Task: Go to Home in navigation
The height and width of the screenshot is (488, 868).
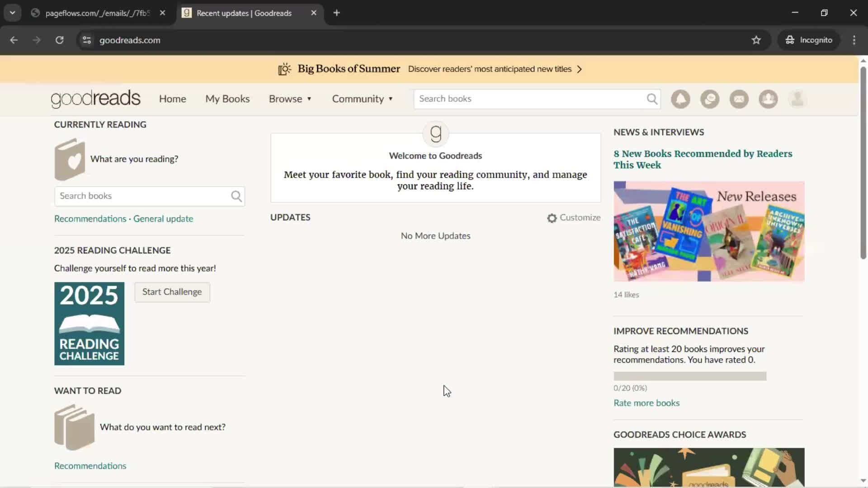Action: point(172,99)
